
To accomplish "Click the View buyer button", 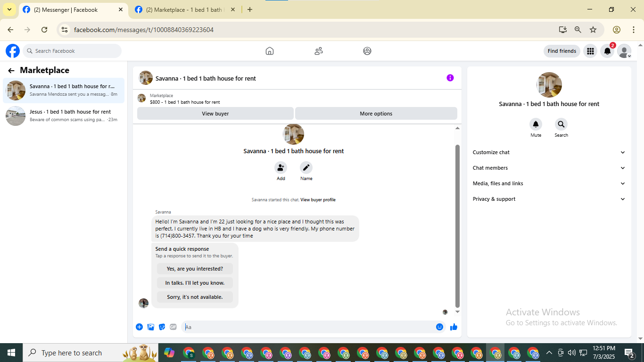I will (x=215, y=114).
